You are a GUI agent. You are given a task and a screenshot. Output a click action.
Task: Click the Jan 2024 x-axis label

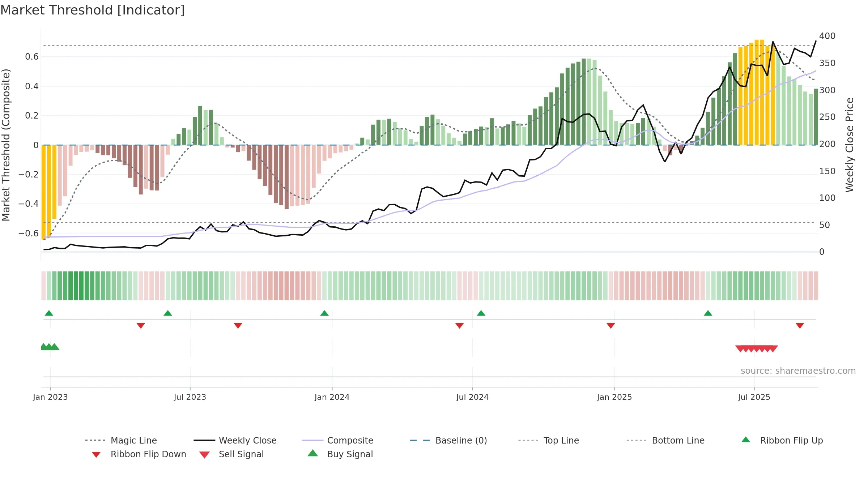pos(332,397)
